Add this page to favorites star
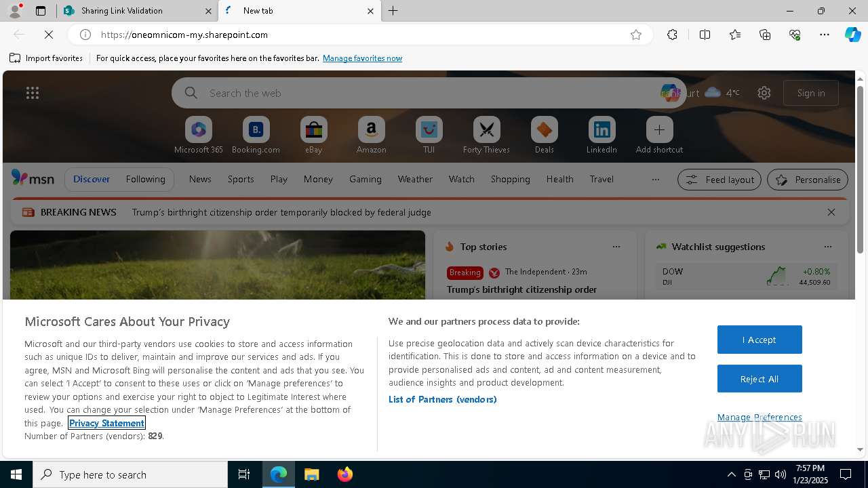Viewport: 868px width, 488px height. (636, 35)
